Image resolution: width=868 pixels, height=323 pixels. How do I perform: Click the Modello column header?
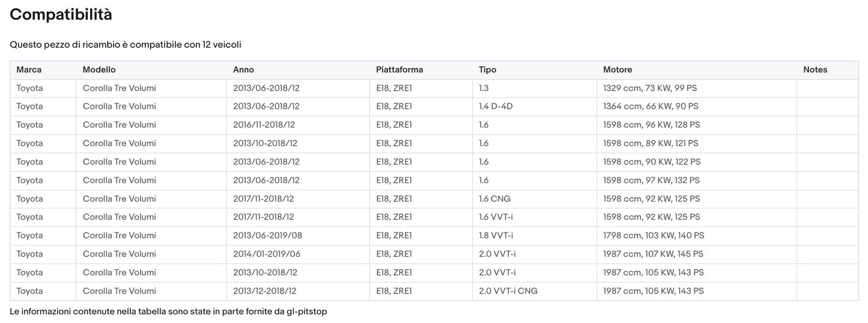coord(99,70)
